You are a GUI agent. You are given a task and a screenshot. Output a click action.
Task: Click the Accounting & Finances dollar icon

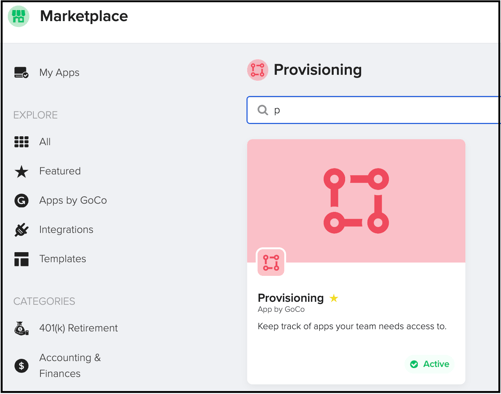click(x=21, y=366)
